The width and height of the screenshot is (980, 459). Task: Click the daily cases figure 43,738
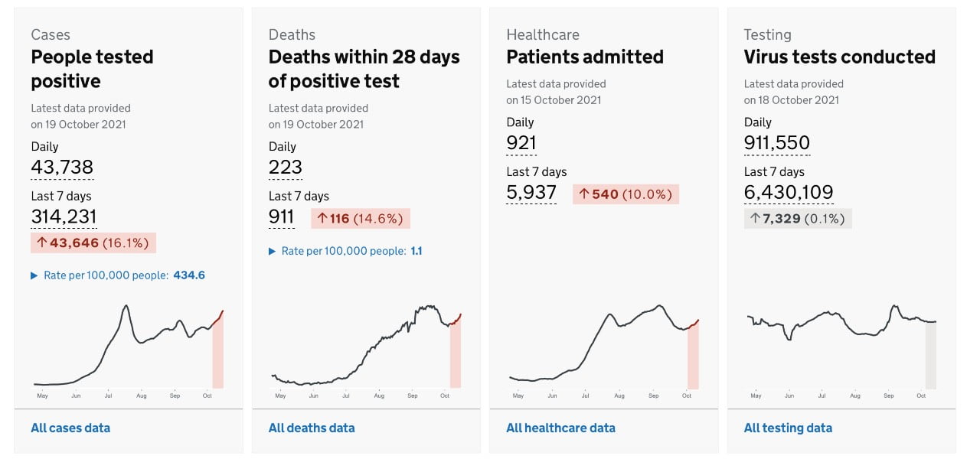(x=62, y=167)
